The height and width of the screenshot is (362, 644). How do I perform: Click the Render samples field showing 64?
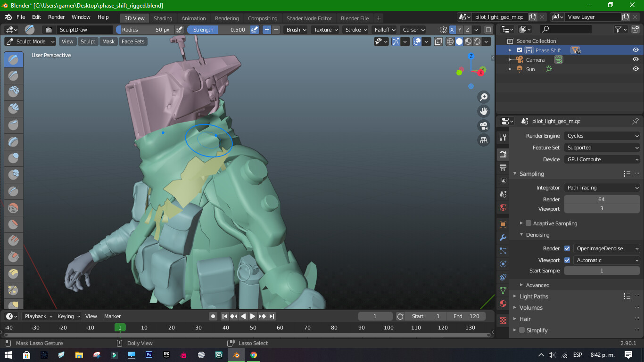click(602, 199)
